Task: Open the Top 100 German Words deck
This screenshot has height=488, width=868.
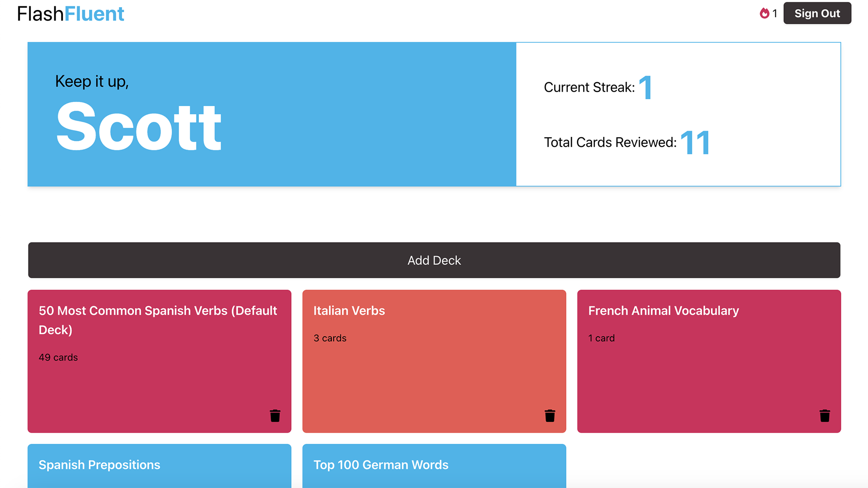Action: click(x=434, y=465)
